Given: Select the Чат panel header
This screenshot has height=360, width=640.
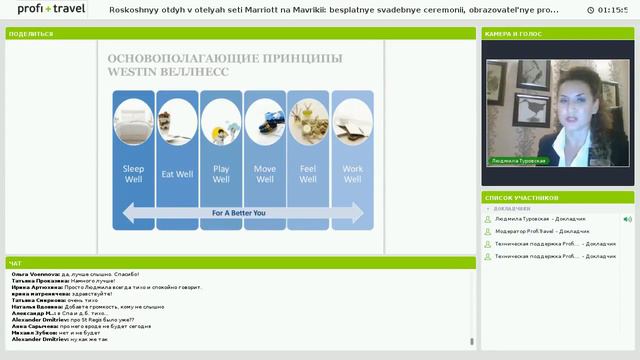Looking at the screenshot, I should [x=240, y=263].
